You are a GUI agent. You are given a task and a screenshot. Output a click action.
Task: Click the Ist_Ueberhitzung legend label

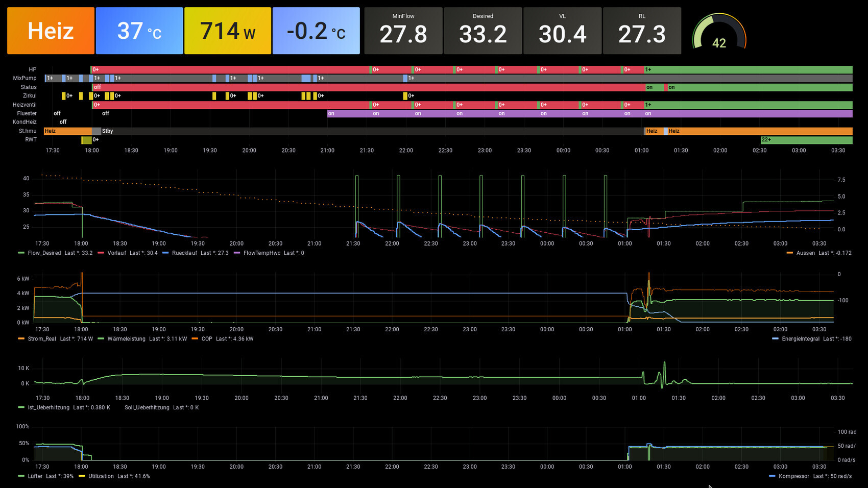pyautogui.click(x=49, y=408)
